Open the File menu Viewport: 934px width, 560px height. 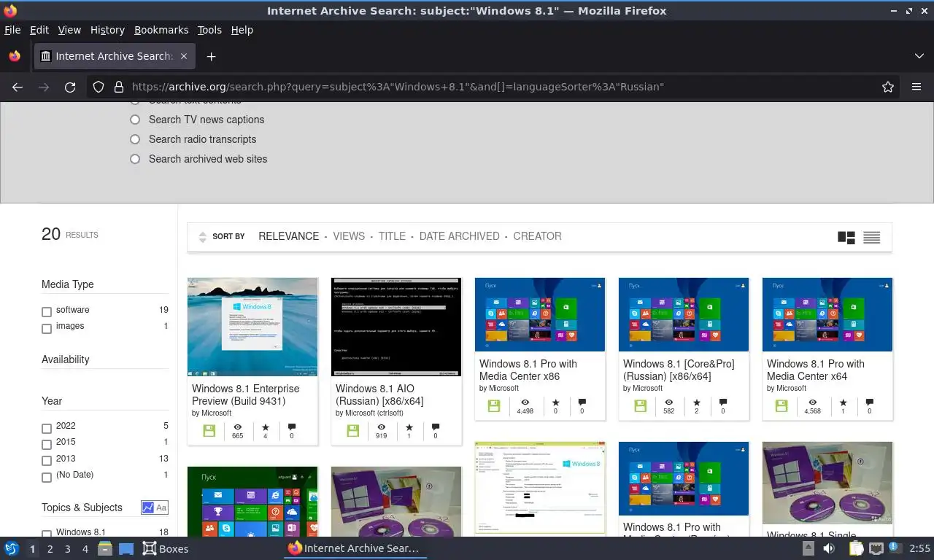coord(12,30)
